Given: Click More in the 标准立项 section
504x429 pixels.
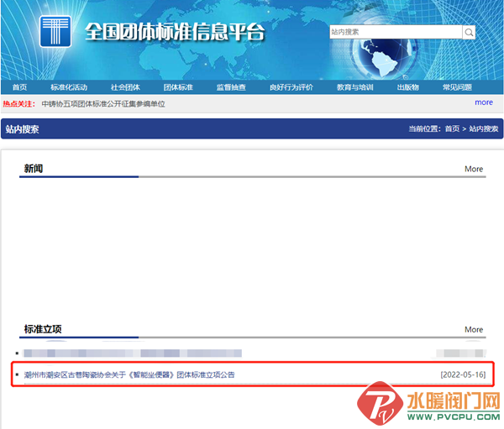Looking at the screenshot, I should tap(474, 330).
